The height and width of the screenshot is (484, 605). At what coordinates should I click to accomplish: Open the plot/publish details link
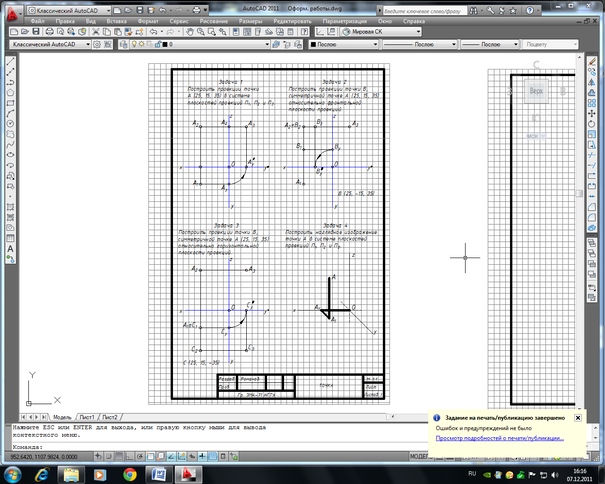coord(500,438)
